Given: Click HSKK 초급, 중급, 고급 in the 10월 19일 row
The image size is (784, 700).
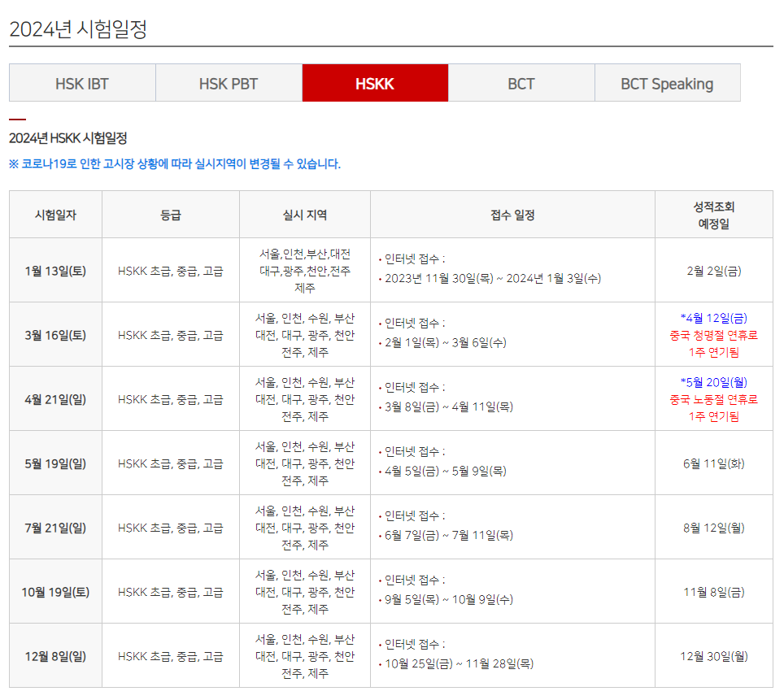Looking at the screenshot, I should click(171, 592).
